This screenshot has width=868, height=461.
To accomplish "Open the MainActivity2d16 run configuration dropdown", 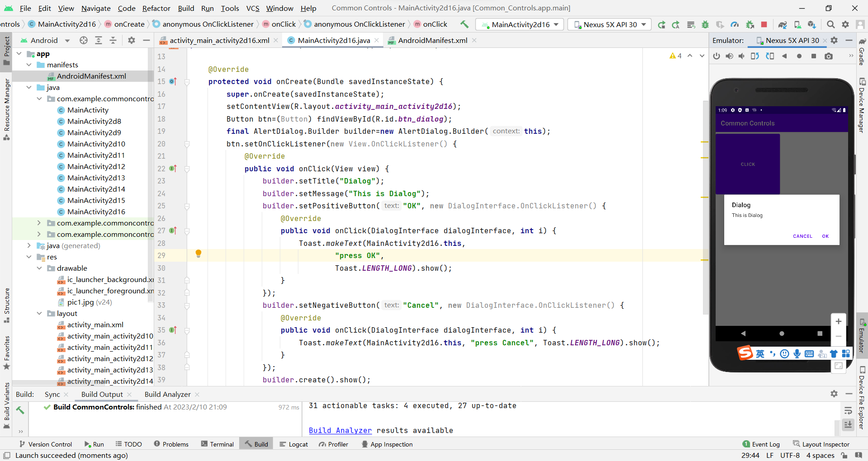I will pyautogui.click(x=519, y=24).
